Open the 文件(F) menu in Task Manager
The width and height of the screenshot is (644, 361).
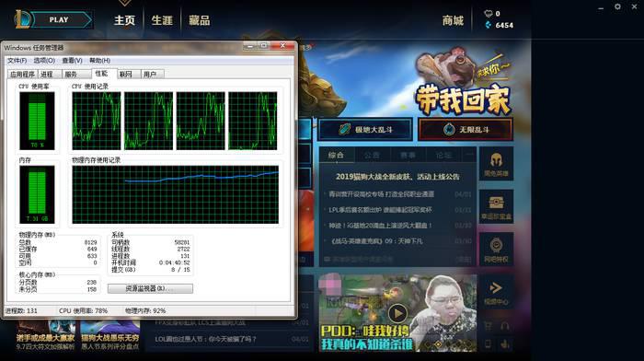click(17, 61)
